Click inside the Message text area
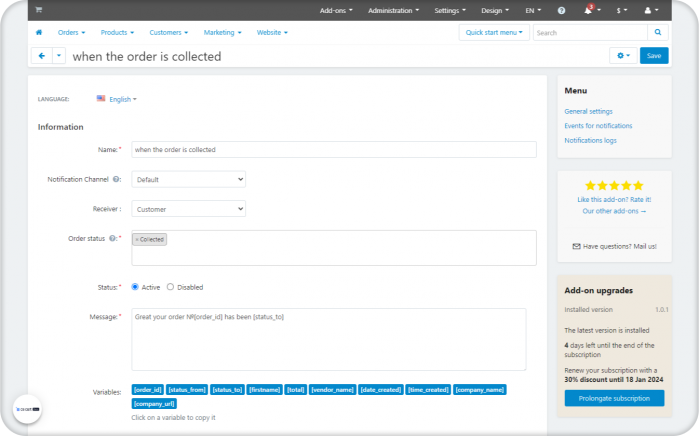This screenshot has height=436, width=700. point(329,339)
